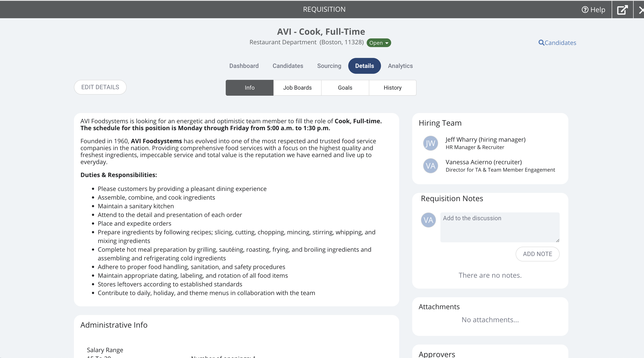
Task: Switch to the Job Boards sub-tab
Action: (297, 88)
